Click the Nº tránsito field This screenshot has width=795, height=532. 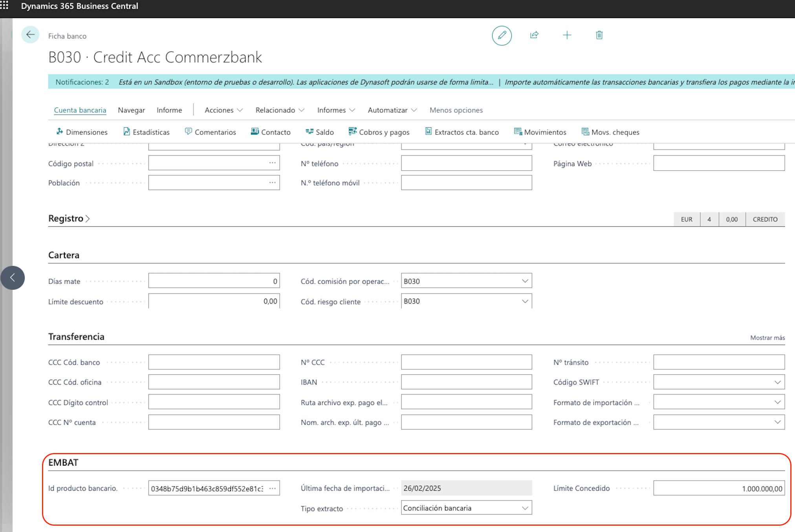pyautogui.click(x=719, y=362)
